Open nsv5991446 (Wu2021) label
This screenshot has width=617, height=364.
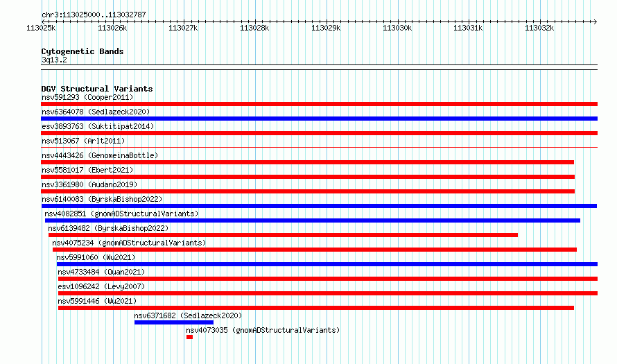[x=97, y=301]
